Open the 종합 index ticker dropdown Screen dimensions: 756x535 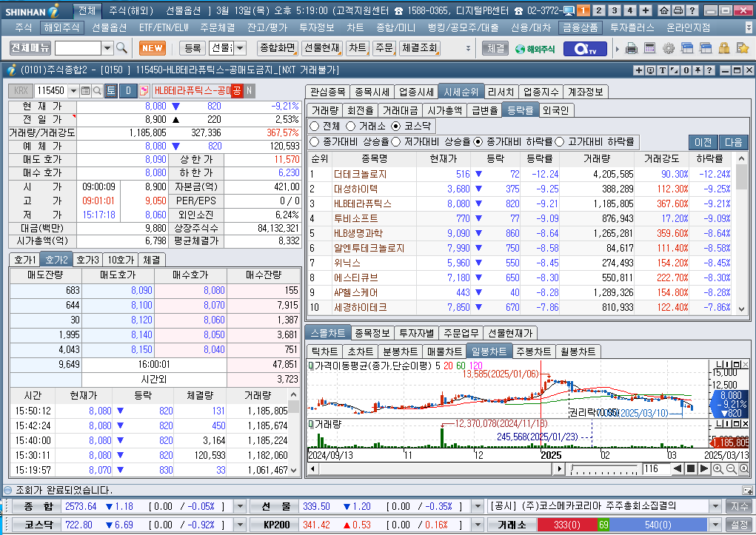tap(239, 506)
